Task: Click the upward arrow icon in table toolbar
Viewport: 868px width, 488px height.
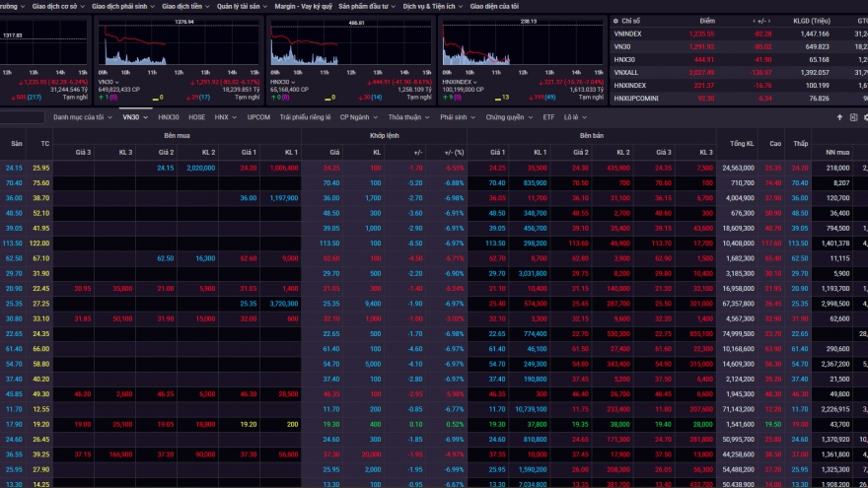Action: 839,117
